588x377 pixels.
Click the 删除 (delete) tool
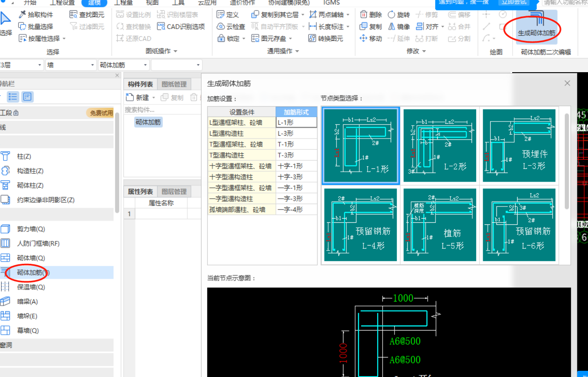coord(371,15)
